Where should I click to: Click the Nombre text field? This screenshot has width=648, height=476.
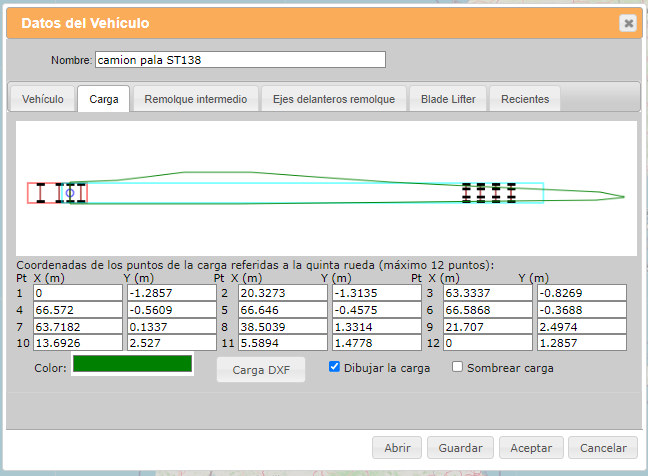[x=239, y=60]
